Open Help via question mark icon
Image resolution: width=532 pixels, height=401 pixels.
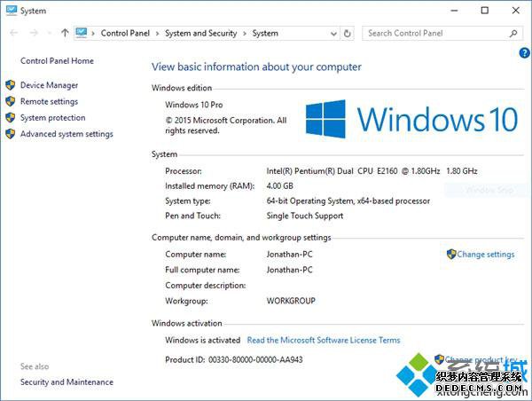point(524,53)
